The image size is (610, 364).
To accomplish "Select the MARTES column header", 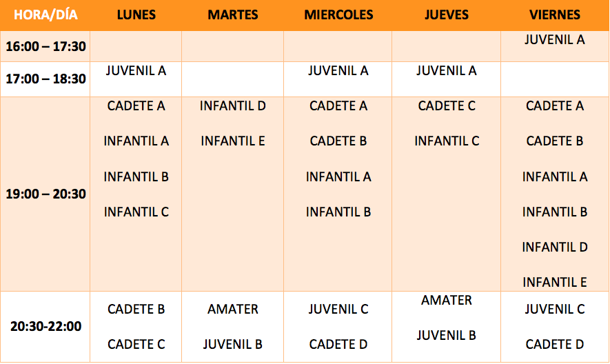I will click(x=233, y=14).
